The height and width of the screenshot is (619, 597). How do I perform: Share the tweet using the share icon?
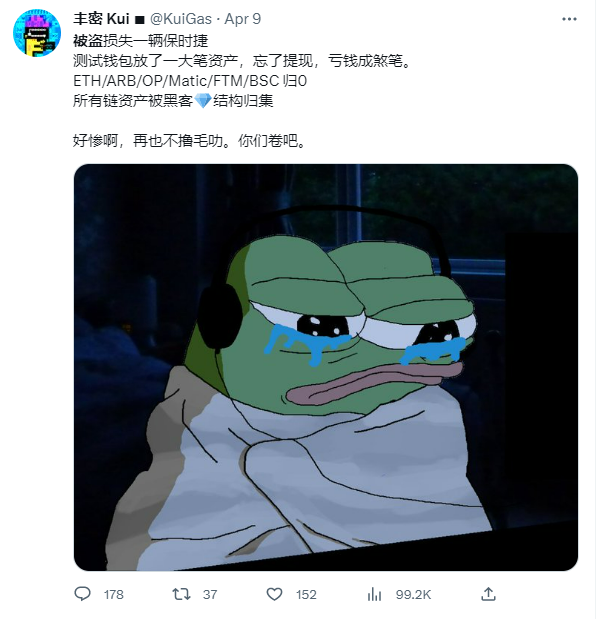488,593
